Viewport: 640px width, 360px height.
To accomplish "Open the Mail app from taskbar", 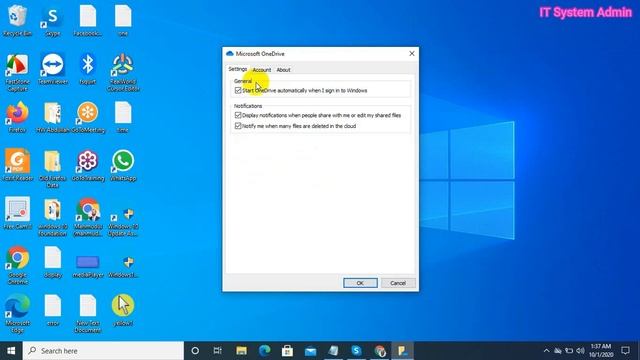I will coord(310,351).
